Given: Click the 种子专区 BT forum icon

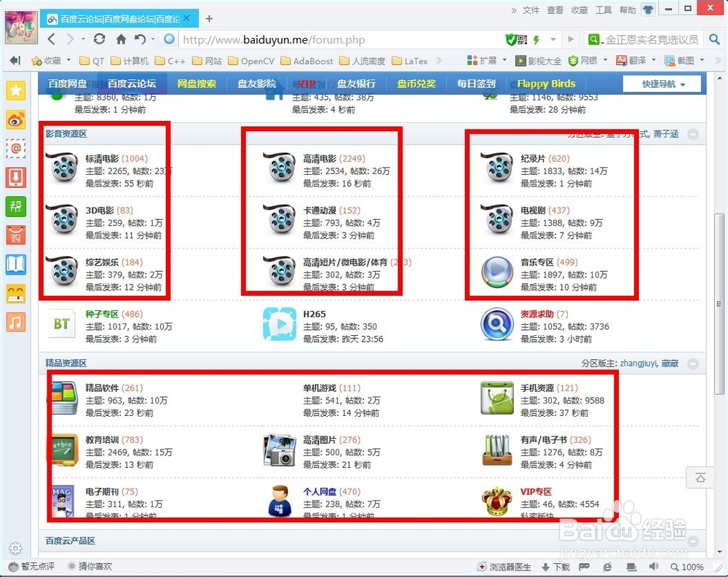Looking at the screenshot, I should click(x=62, y=323).
